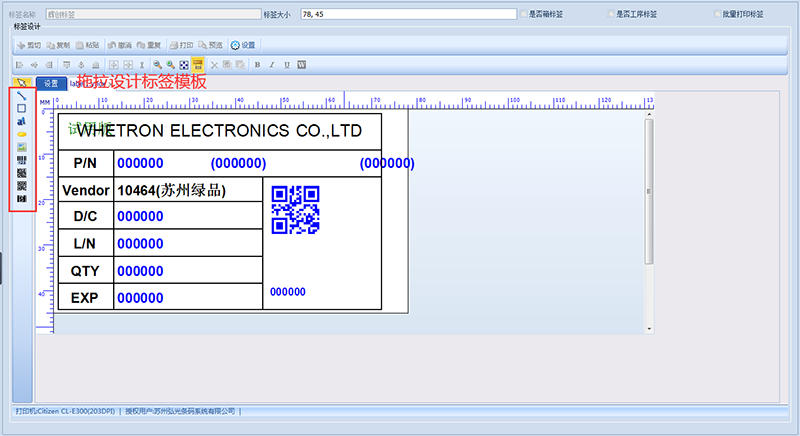Click the align right icon

coord(49,65)
